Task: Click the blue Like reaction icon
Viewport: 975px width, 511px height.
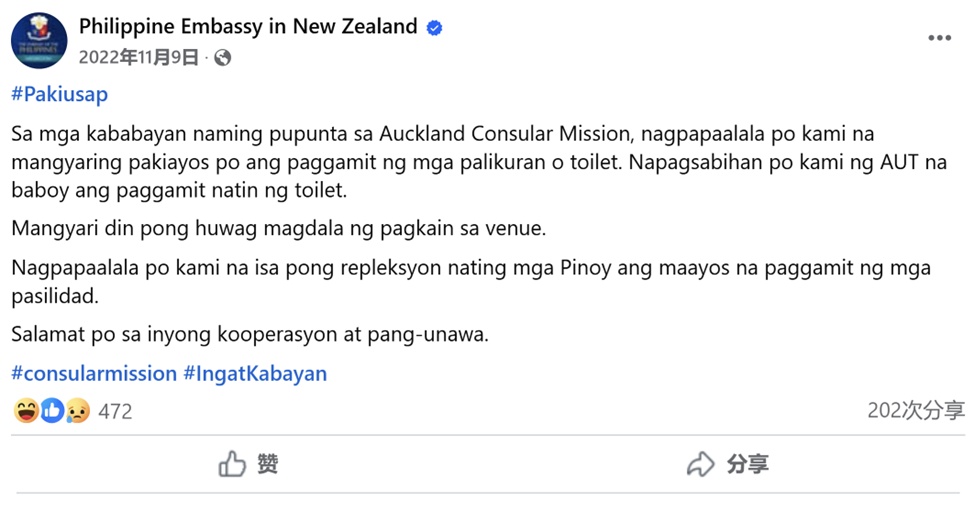Action: pos(52,410)
